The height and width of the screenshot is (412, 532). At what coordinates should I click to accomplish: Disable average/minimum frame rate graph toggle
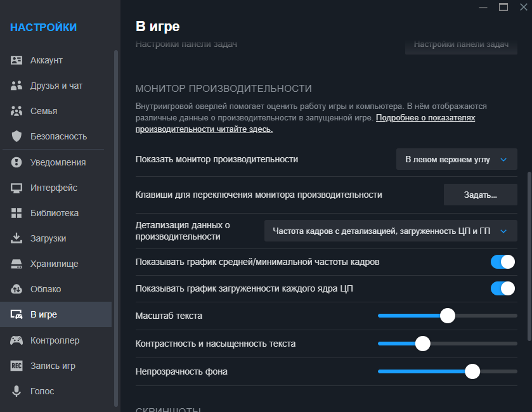(503, 262)
